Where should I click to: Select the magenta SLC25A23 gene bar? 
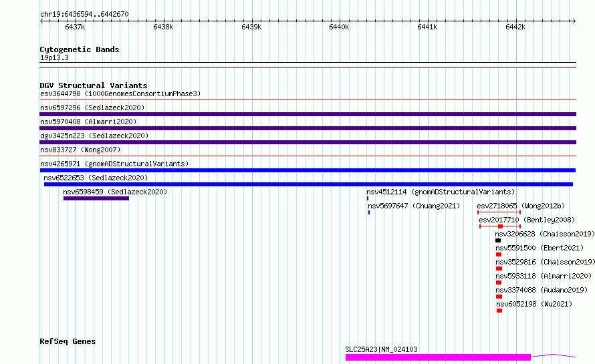[438, 357]
